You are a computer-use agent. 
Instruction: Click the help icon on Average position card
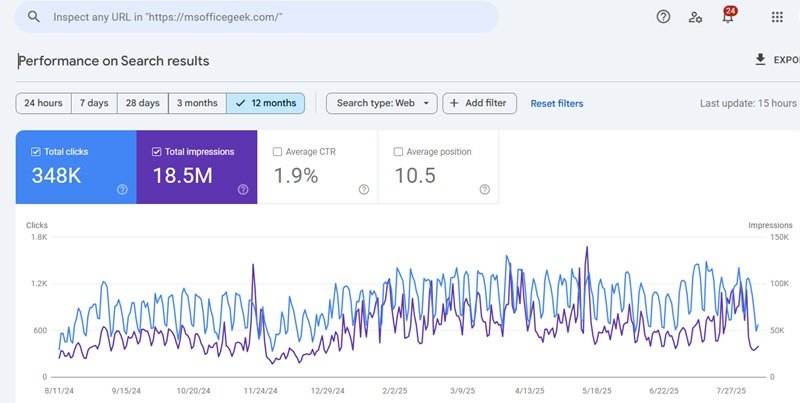485,189
